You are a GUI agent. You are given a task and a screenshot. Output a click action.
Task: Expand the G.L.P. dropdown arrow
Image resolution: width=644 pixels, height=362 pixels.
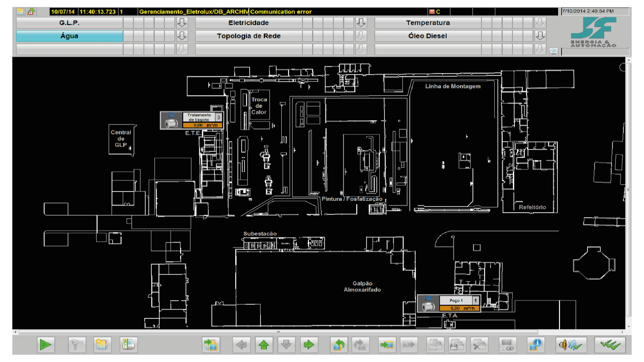[x=182, y=23]
